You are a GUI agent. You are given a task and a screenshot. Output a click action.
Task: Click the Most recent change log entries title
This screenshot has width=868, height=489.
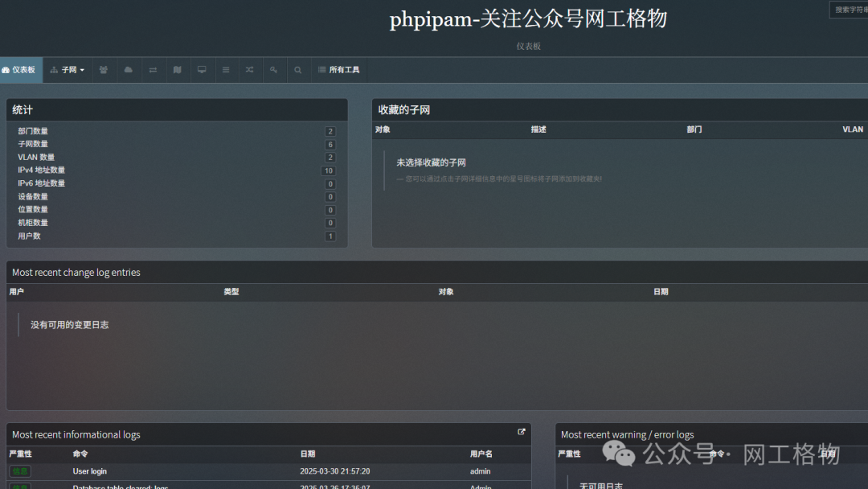coord(76,273)
